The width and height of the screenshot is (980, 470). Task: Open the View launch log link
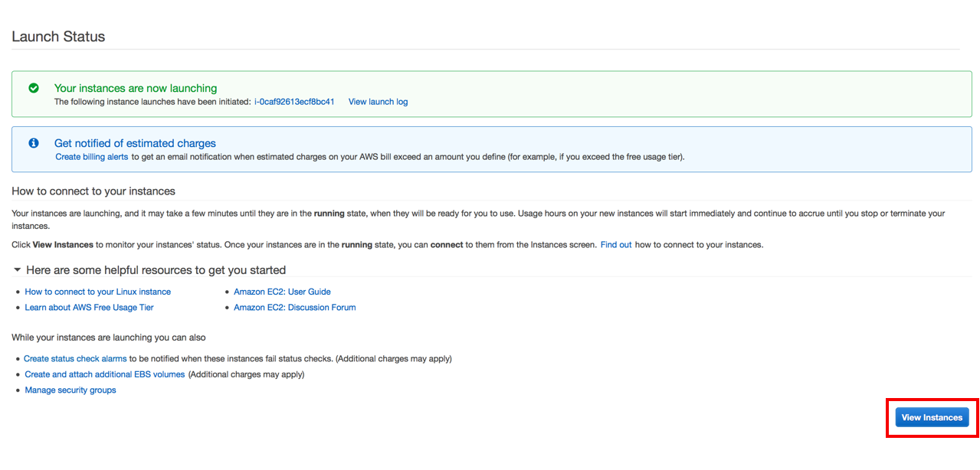[x=378, y=102]
